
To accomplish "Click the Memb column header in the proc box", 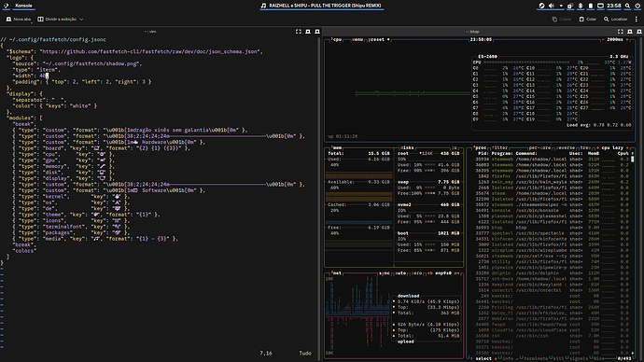I will [594, 154].
